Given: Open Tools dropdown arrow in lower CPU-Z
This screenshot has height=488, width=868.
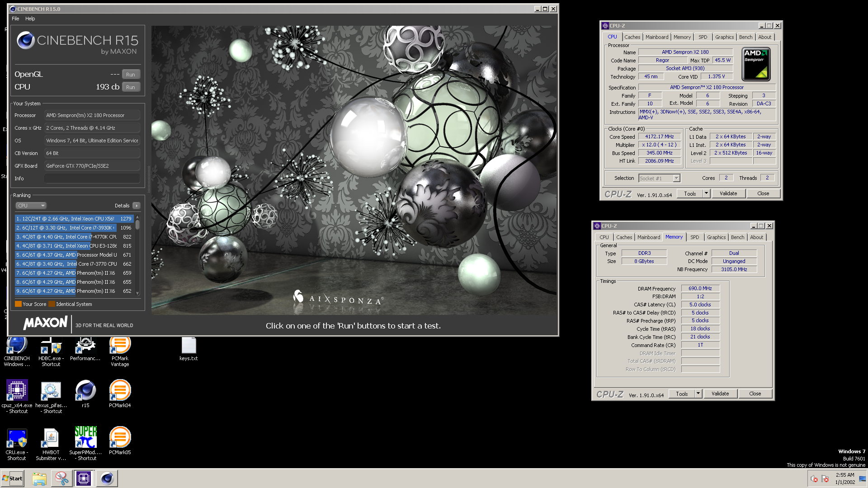Looking at the screenshot, I should (698, 394).
